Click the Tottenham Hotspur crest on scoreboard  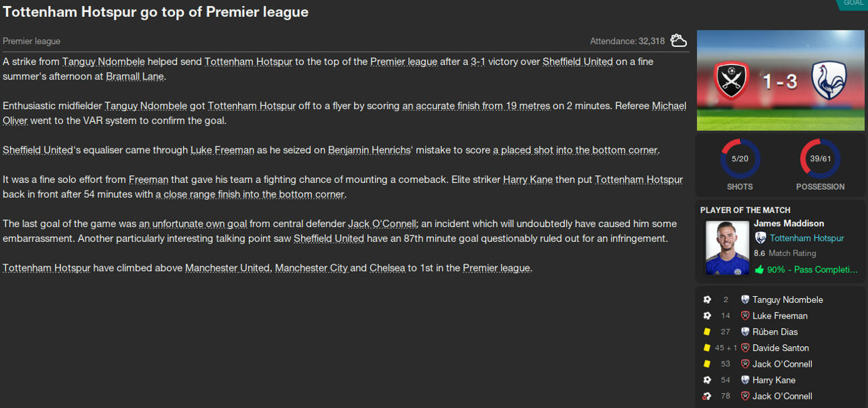coord(829,81)
